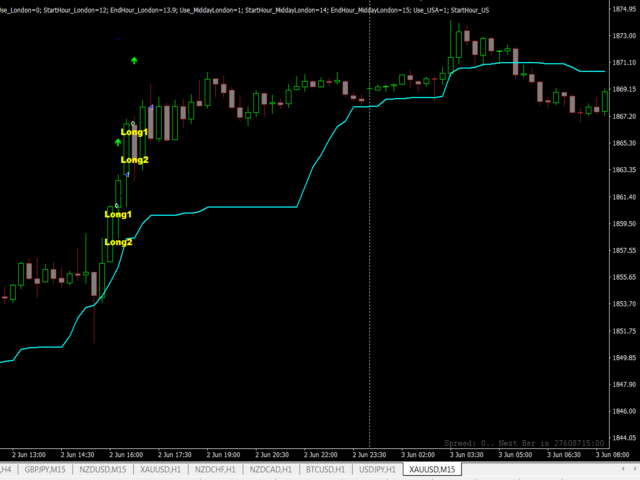Click the 1857.55 price scale label
Screen dimensions: 640x480
tap(624, 250)
